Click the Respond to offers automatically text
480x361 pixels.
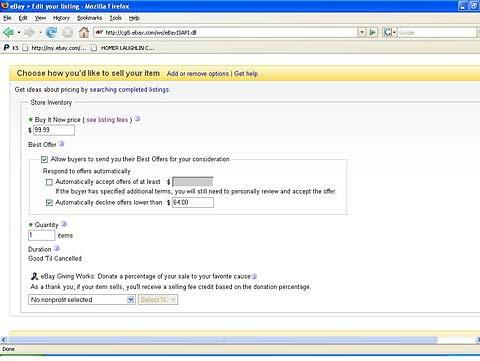[x=87, y=171]
